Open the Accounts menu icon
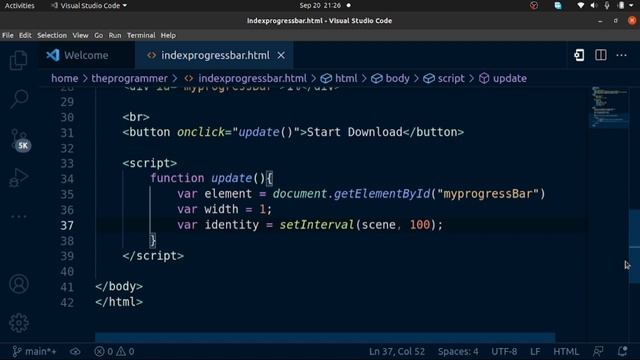The width and height of the screenshot is (640, 360). click(x=19, y=284)
